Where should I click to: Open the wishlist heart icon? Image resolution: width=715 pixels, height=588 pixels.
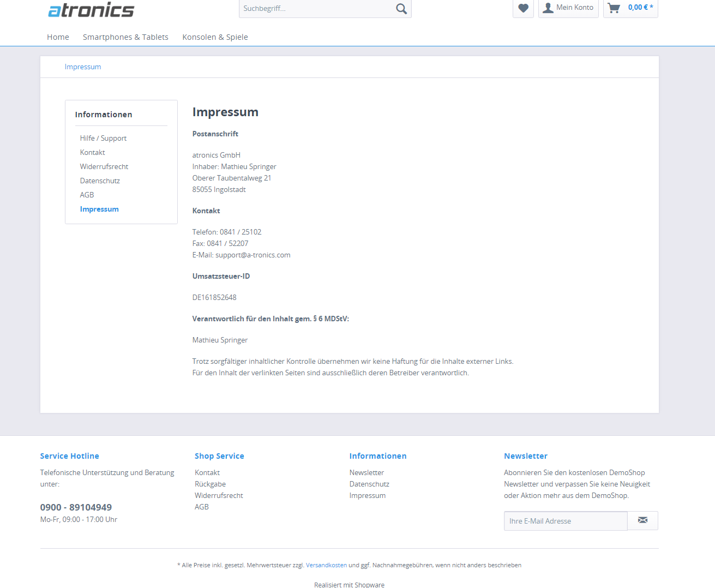[x=523, y=8]
